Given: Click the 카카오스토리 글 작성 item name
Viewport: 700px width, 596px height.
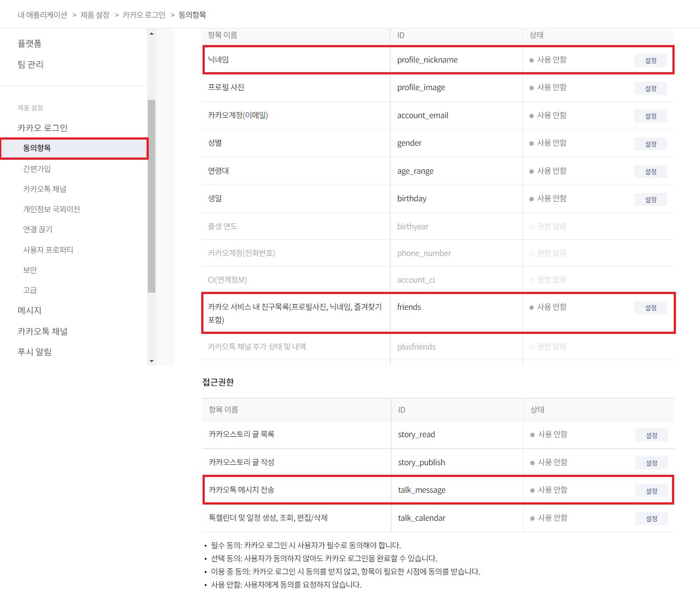Looking at the screenshot, I should [241, 462].
